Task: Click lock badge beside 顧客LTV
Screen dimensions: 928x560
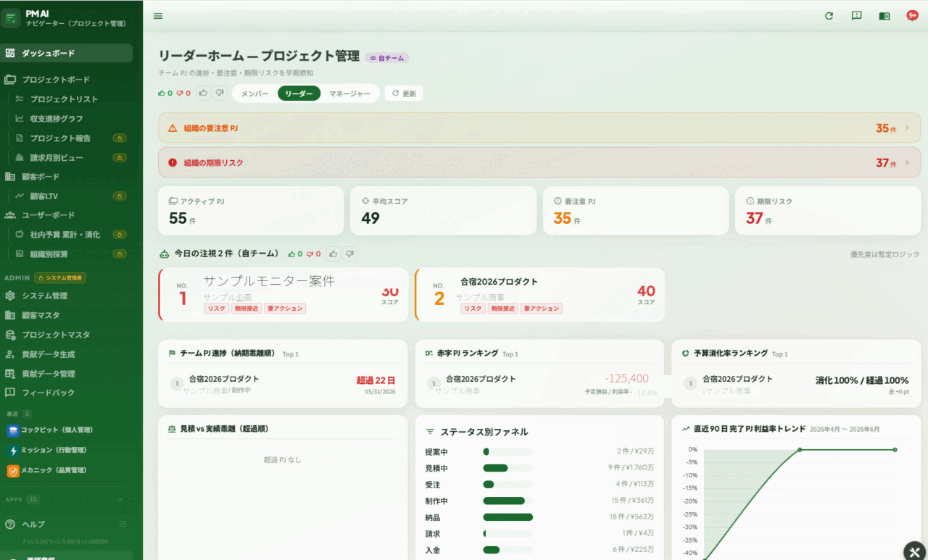Action: pos(120,196)
